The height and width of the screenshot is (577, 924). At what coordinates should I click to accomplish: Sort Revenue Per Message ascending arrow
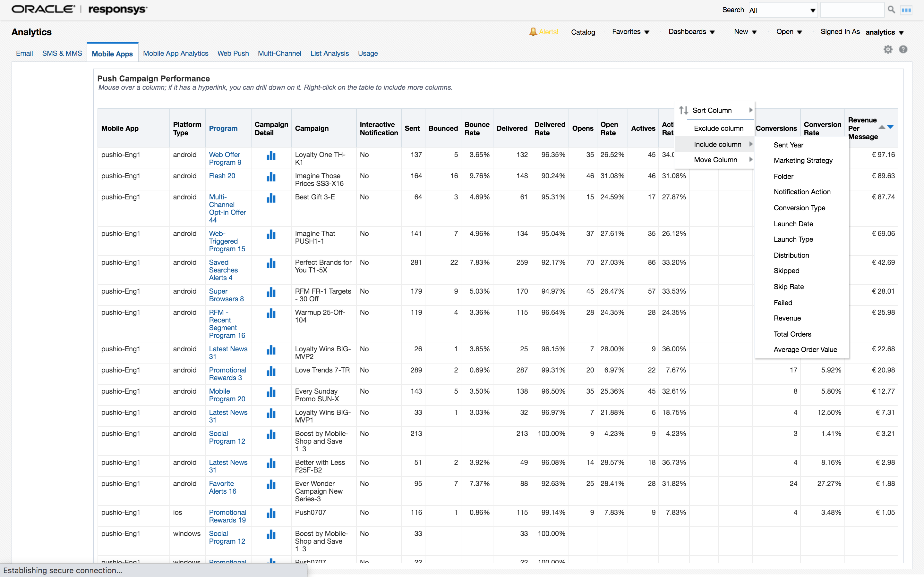tap(882, 127)
